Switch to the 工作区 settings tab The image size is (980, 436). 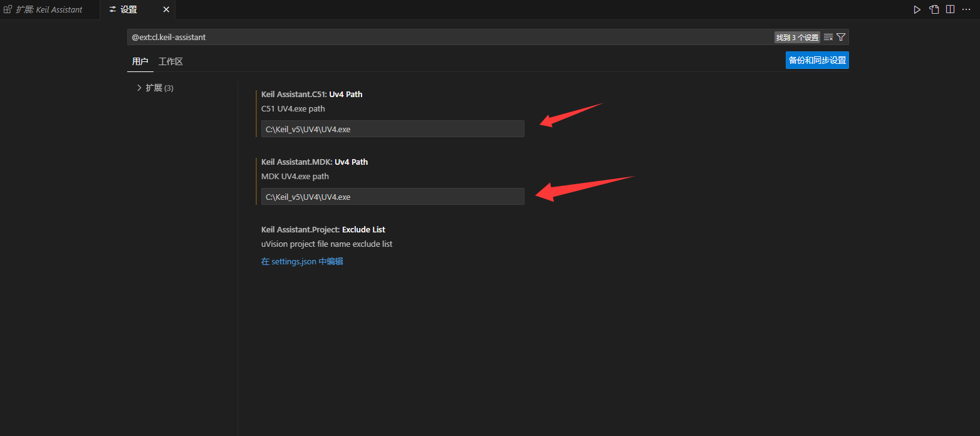(170, 61)
